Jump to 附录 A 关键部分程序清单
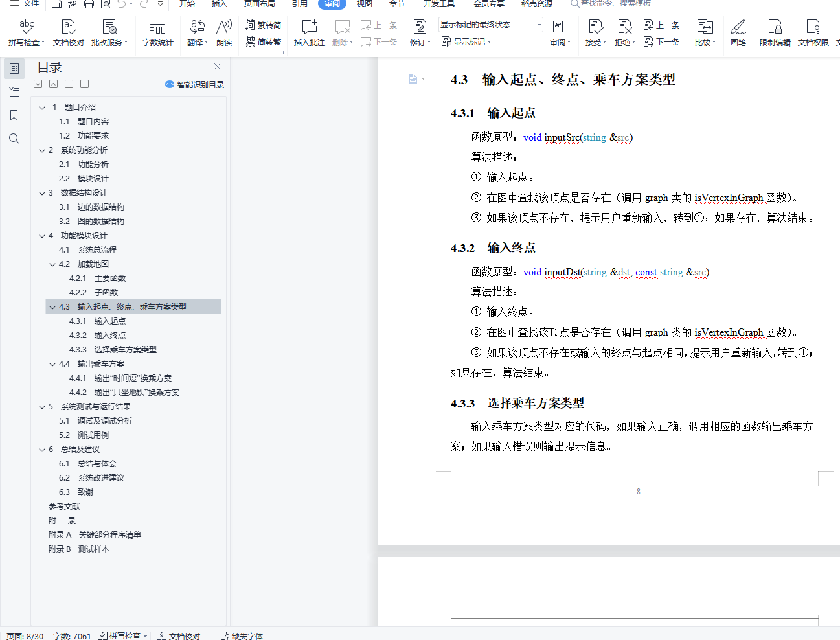 95,535
